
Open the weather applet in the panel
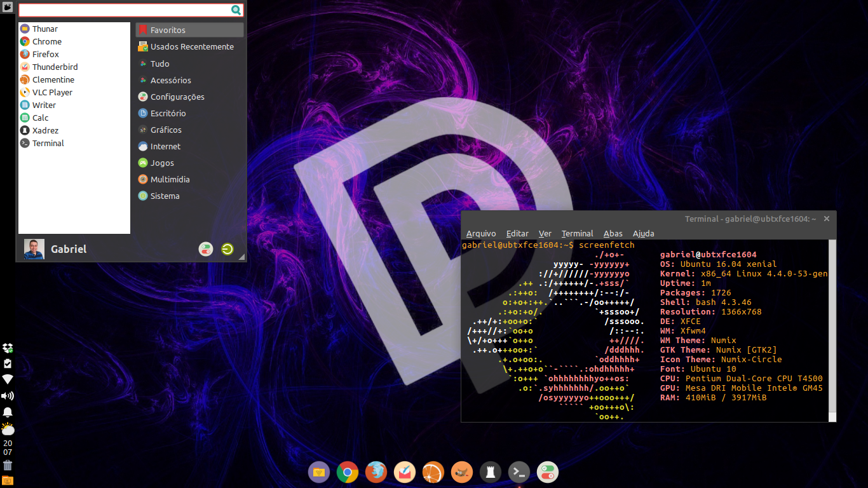(x=8, y=429)
